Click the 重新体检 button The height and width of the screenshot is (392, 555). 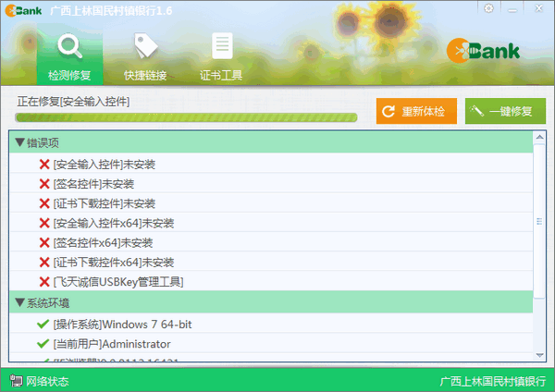[x=416, y=112]
